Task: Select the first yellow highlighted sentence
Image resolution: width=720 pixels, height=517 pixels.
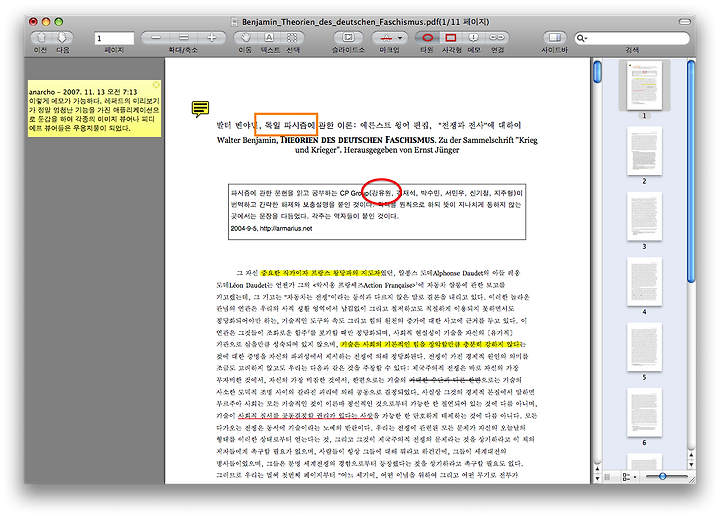Action: pos(321,273)
